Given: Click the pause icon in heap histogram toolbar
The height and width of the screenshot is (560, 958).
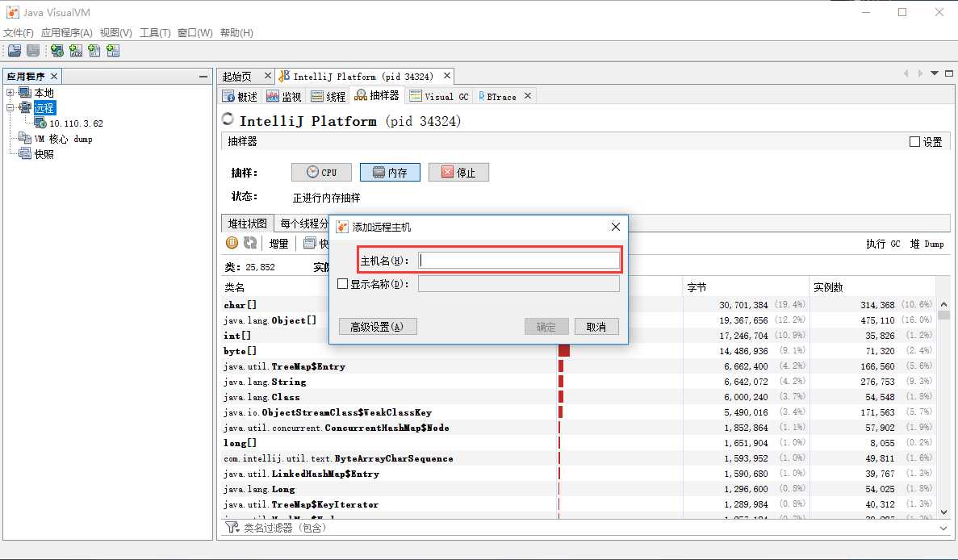Looking at the screenshot, I should click(x=232, y=243).
